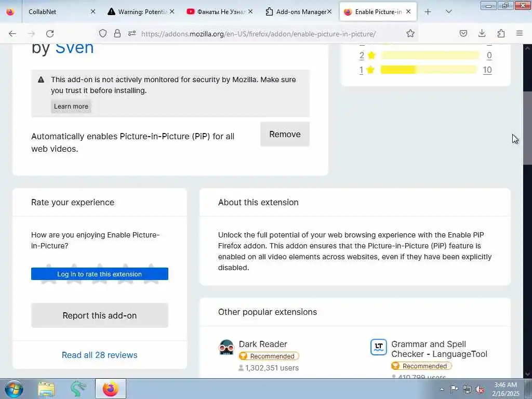Report this add-on

[99, 315]
